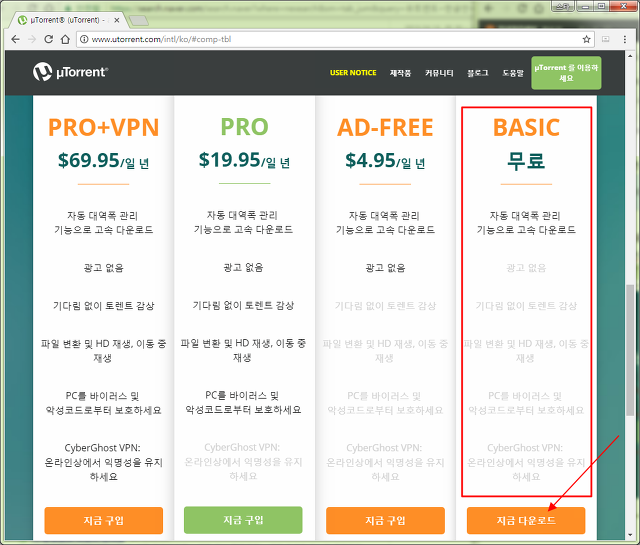Click the AD-FREE plan heading

pyautogui.click(x=385, y=127)
